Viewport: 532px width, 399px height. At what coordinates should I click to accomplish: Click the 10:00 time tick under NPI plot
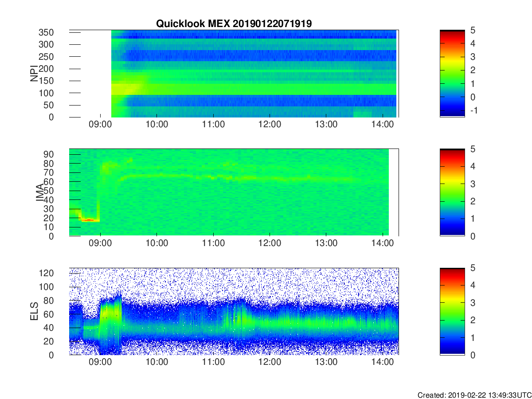click(157, 125)
